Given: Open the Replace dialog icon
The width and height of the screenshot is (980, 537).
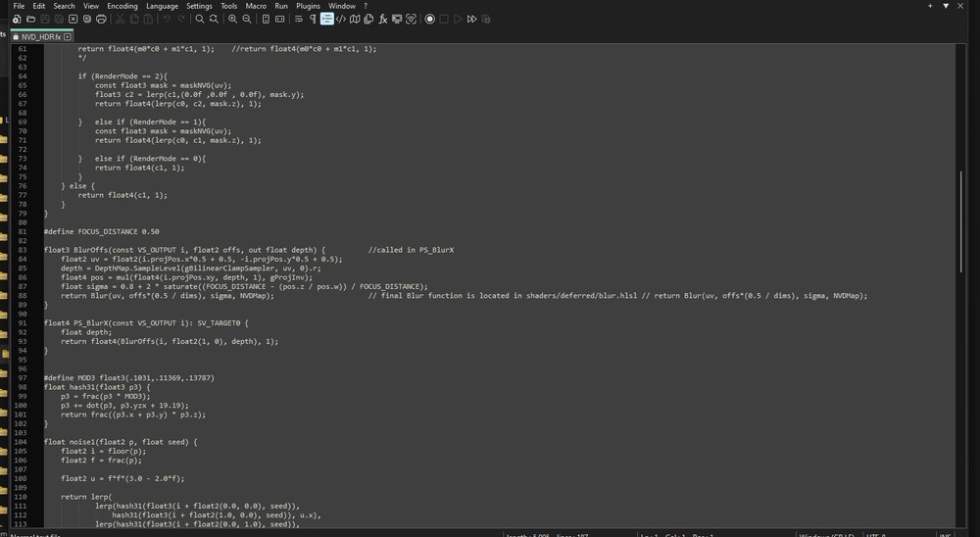Looking at the screenshot, I should [x=214, y=20].
